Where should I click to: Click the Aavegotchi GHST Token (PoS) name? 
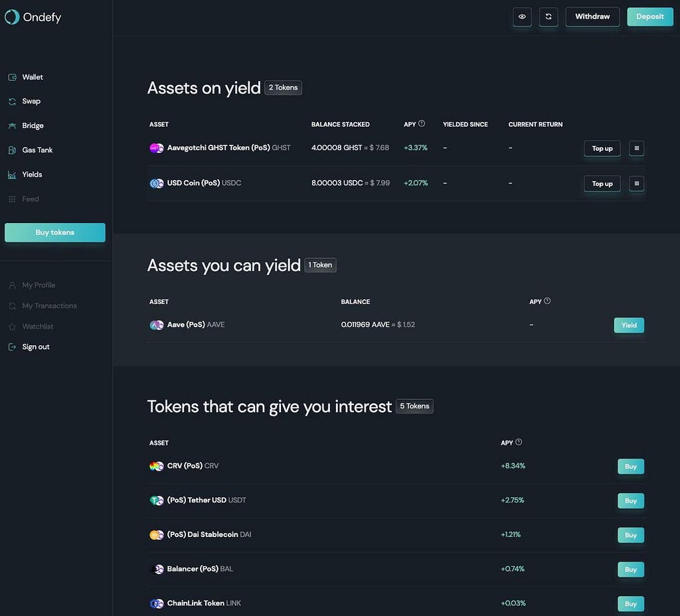point(218,148)
